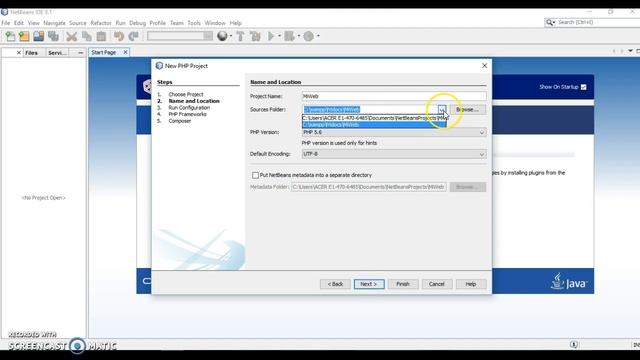Open the Profile menu
The image size is (640, 360).
coord(158,23)
